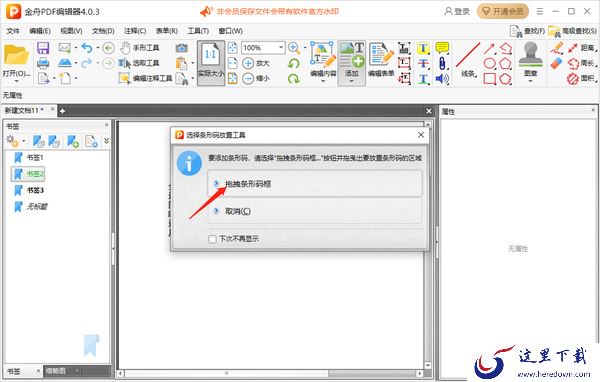Click the 周长 perimeter measure tool
This screenshot has height=382, width=600.
pyautogui.click(x=581, y=63)
